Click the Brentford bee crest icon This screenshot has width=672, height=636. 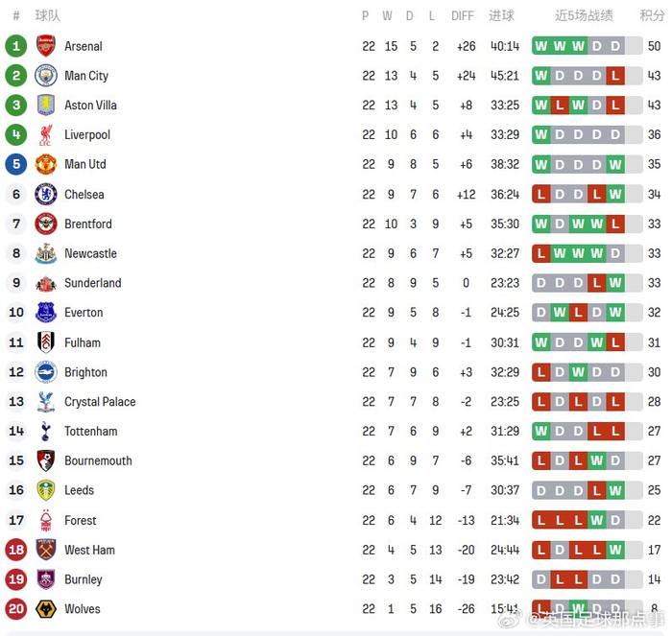pyautogui.click(x=46, y=224)
